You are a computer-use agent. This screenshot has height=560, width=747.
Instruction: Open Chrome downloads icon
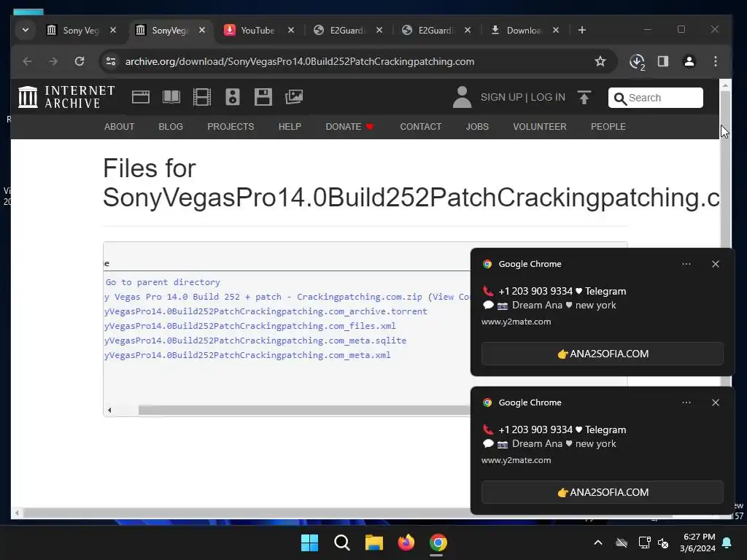637,62
